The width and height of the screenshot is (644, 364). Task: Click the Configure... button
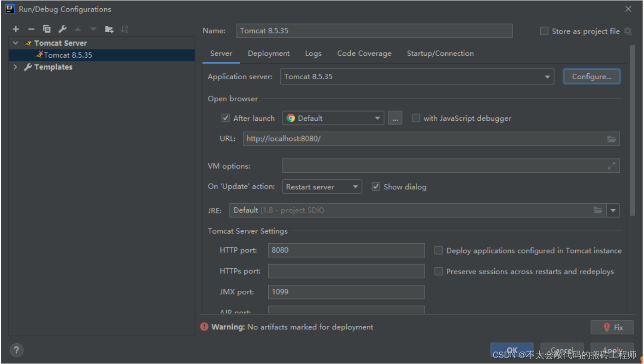pos(592,76)
